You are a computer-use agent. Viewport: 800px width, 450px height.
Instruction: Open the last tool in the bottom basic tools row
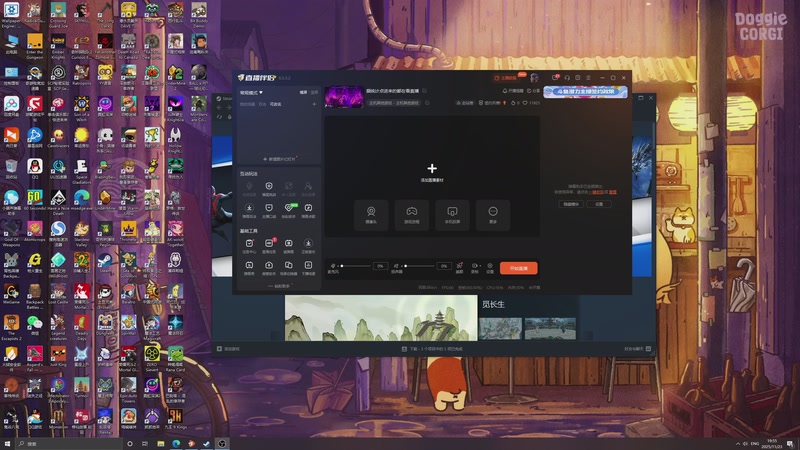click(308, 267)
